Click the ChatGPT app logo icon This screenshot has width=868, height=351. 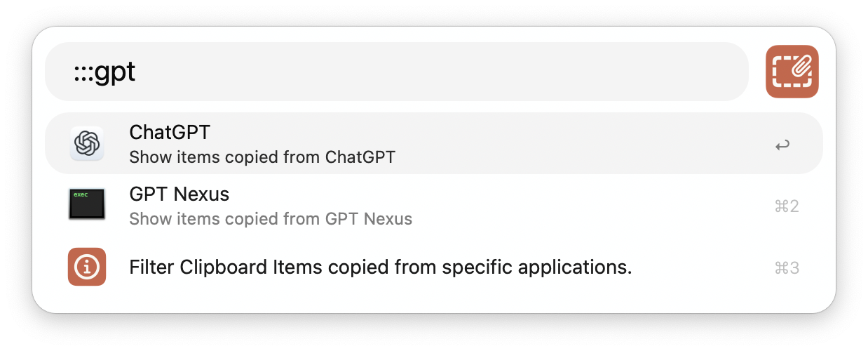tap(87, 144)
